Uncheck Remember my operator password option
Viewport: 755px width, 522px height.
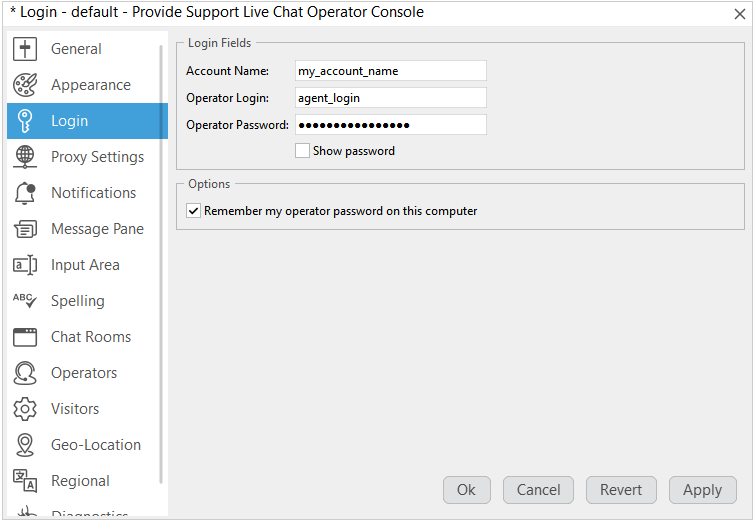point(194,211)
